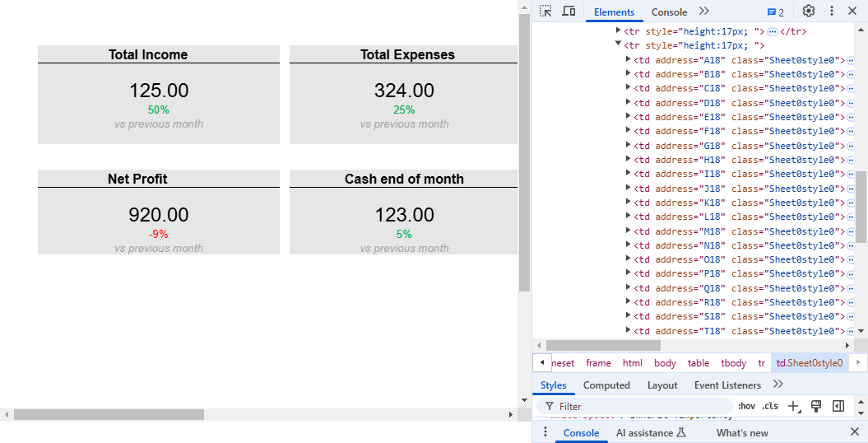The image size is (868, 443).
Task: Show more main DevTools tabs chevron
Action: point(703,12)
